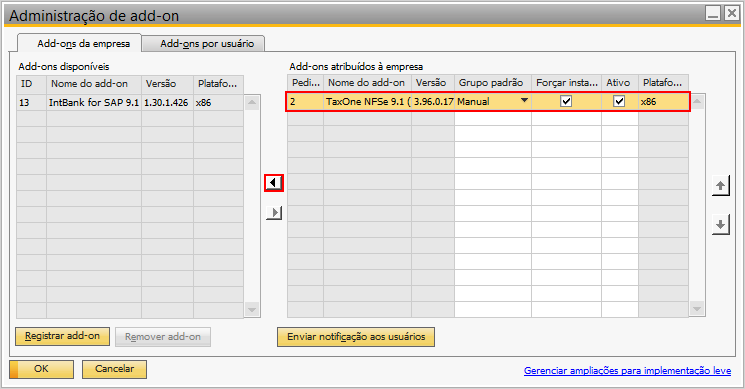Image resolution: width=745 pixels, height=389 pixels.
Task: Click x86 platform cell of IntBank row
Action: click(x=219, y=103)
